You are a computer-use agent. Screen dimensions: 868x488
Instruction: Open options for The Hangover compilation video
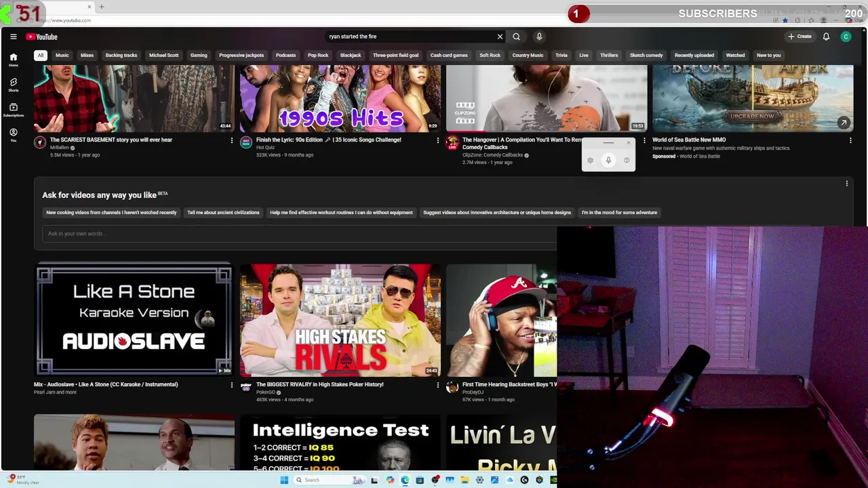644,140
